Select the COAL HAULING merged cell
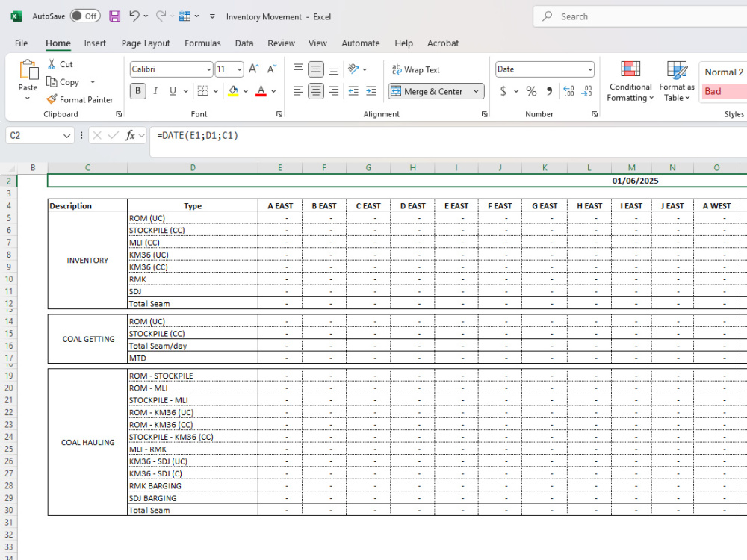747x560 pixels. 87,442
